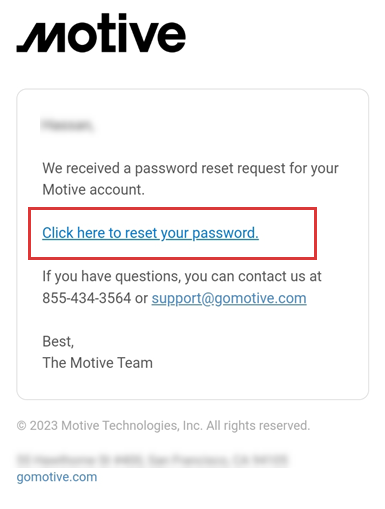The width and height of the screenshot is (385, 509).
Task: Click the 'gomotive.com' part of support email
Action: pos(260,298)
